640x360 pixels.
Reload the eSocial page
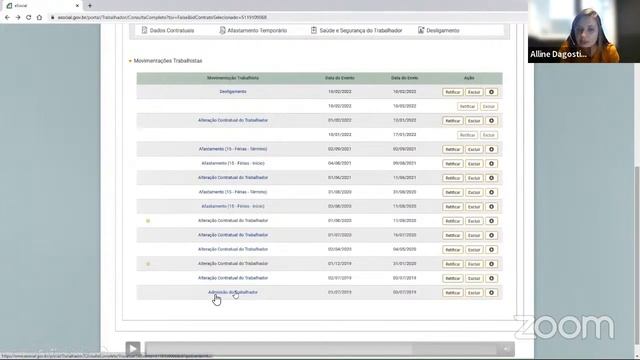coord(29,18)
